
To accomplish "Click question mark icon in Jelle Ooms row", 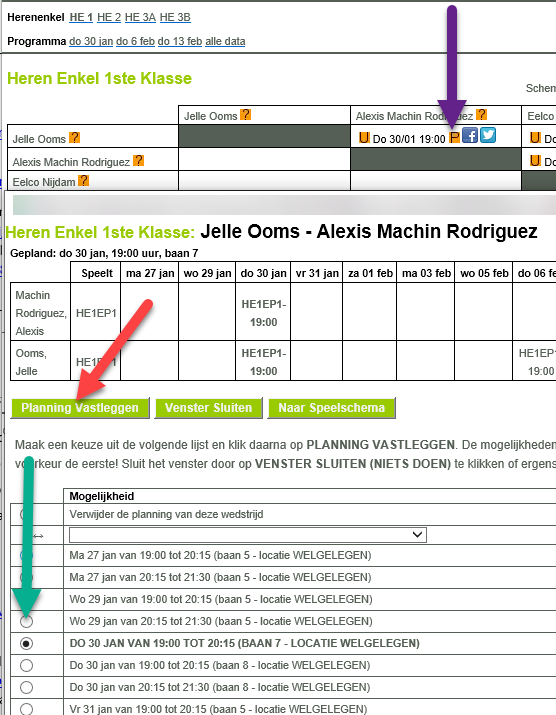I will [74, 138].
